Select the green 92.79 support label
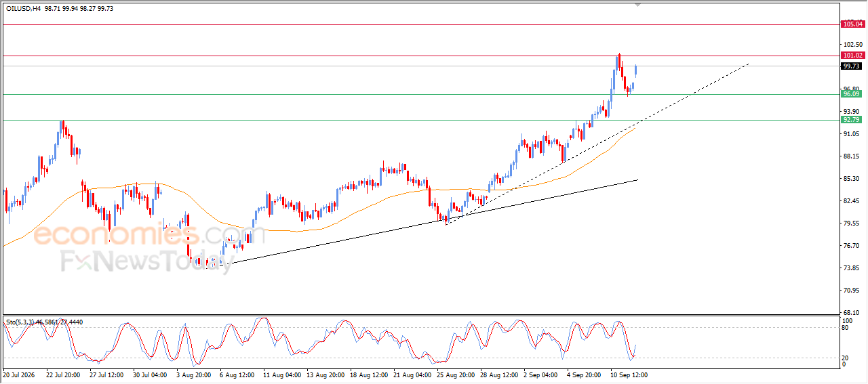Image resolution: width=868 pixels, height=384 pixels. click(x=851, y=119)
